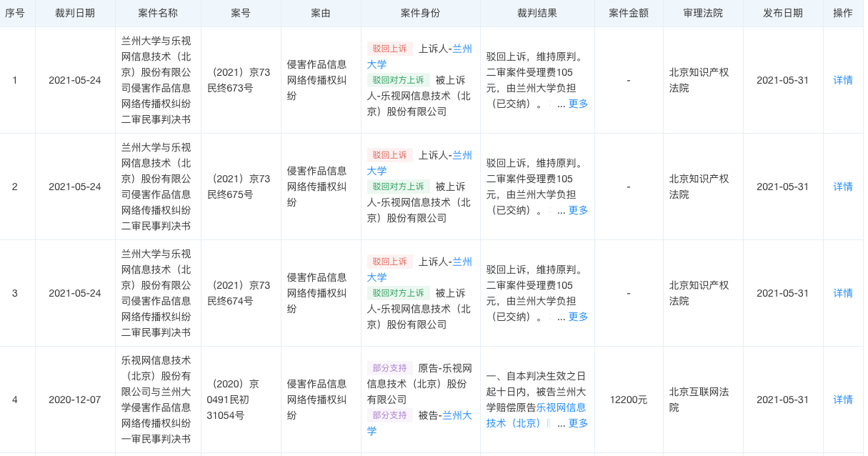Open 详情 for case 民初31054号
This screenshot has height=456, width=868.
(x=843, y=400)
